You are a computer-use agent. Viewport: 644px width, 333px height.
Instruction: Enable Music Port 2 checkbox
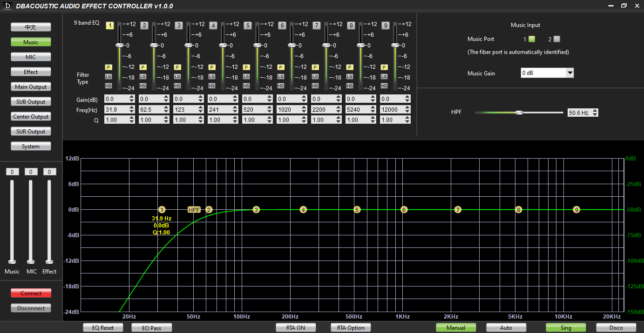557,39
